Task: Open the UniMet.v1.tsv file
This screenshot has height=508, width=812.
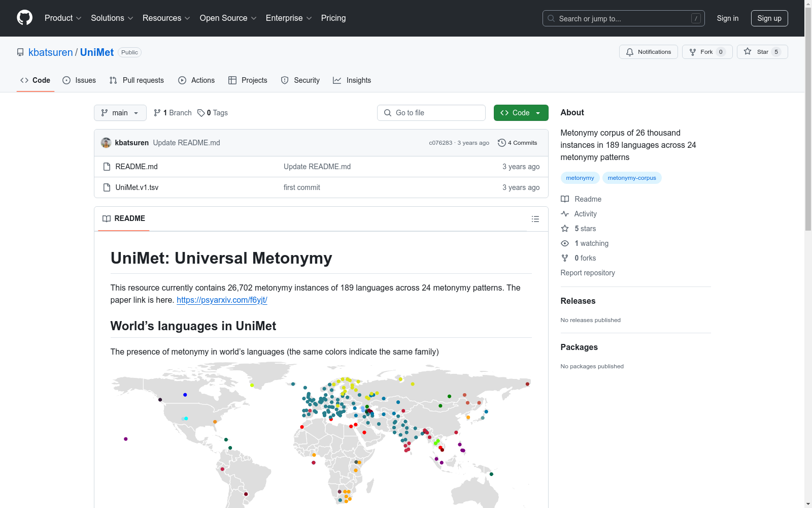Action: 137,187
